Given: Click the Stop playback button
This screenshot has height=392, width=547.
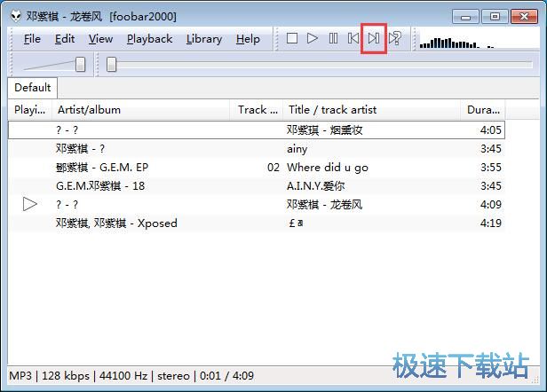Looking at the screenshot, I should click(x=292, y=38).
